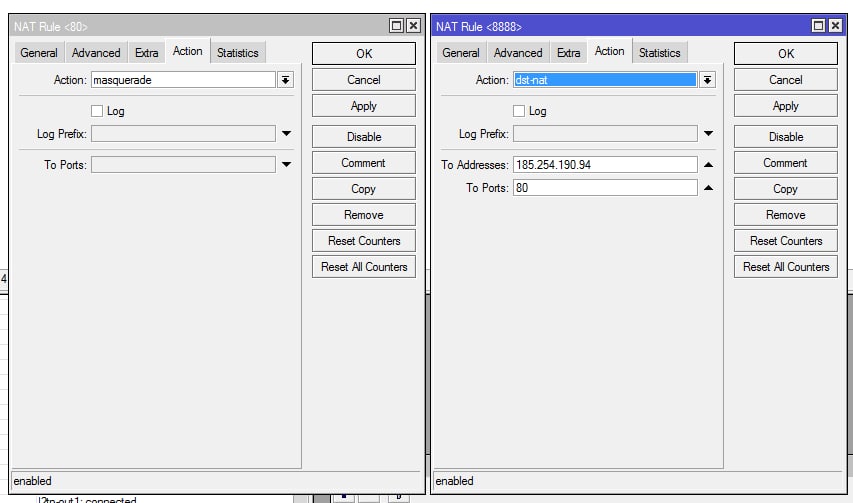Close the NAT Rule <80> window
The width and height of the screenshot is (853, 503).
tap(413, 26)
